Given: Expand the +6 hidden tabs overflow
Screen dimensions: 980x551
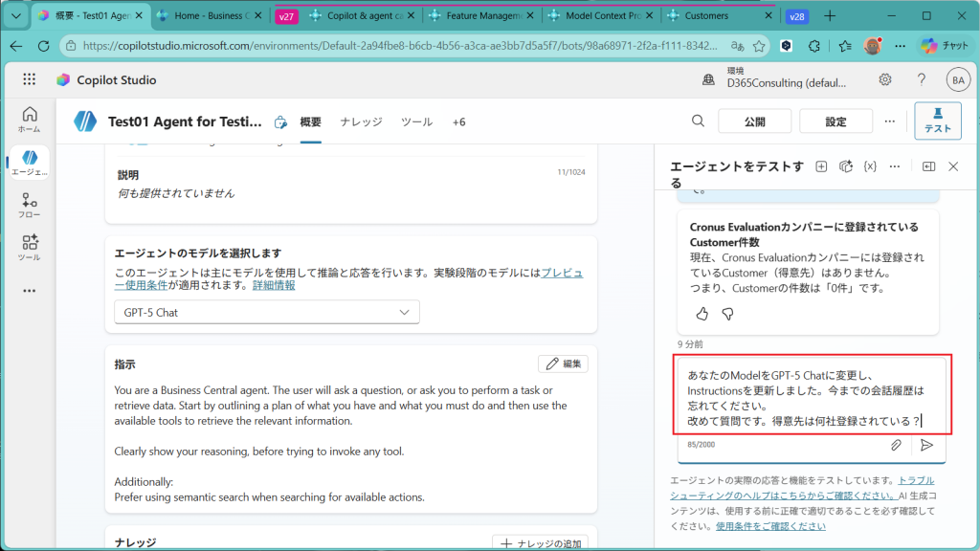Looking at the screenshot, I should 458,121.
